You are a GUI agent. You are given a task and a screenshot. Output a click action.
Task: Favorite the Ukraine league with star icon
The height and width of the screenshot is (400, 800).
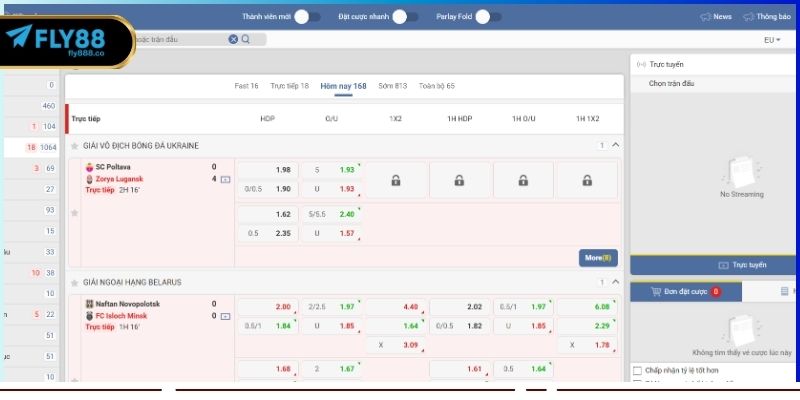click(74, 146)
